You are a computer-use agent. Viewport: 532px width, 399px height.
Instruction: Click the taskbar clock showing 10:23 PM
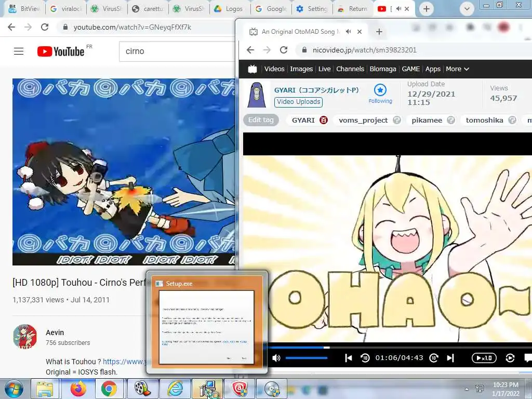pos(506,389)
